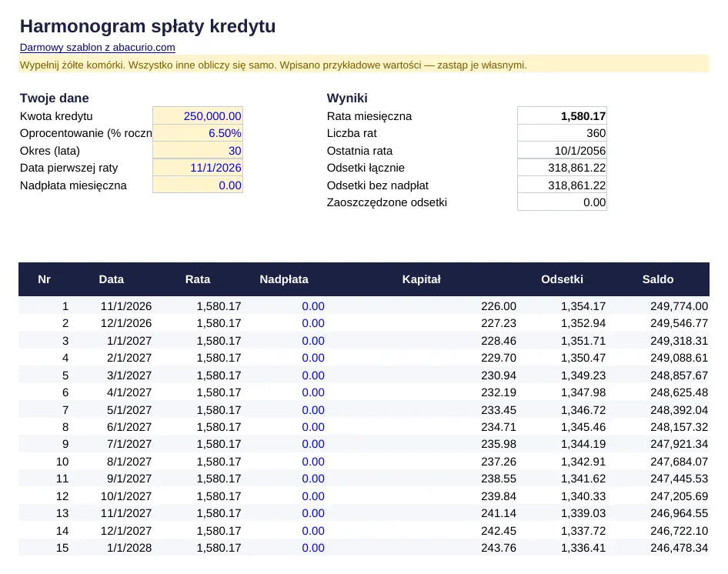Click the Oprocentowanie value 6.50%
Viewport: 728px width, 574px height.
tap(198, 133)
